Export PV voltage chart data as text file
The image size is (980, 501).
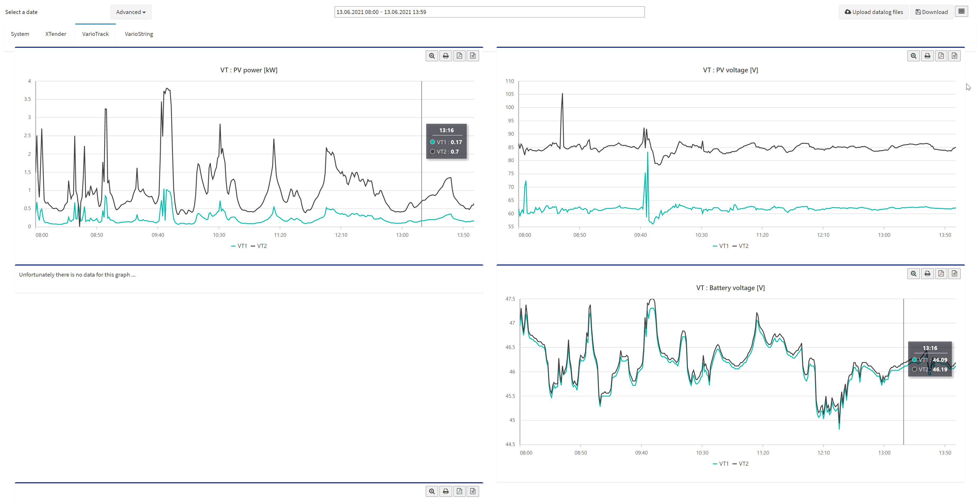coord(954,56)
